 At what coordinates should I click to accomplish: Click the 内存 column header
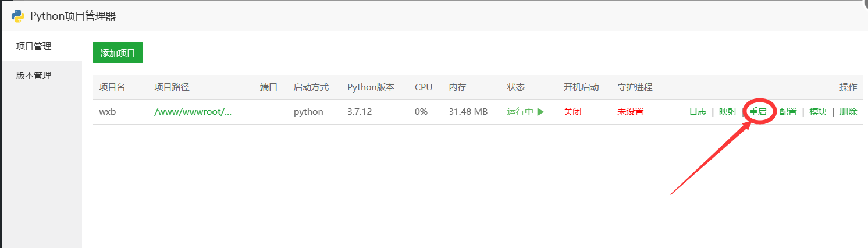pyautogui.click(x=457, y=87)
